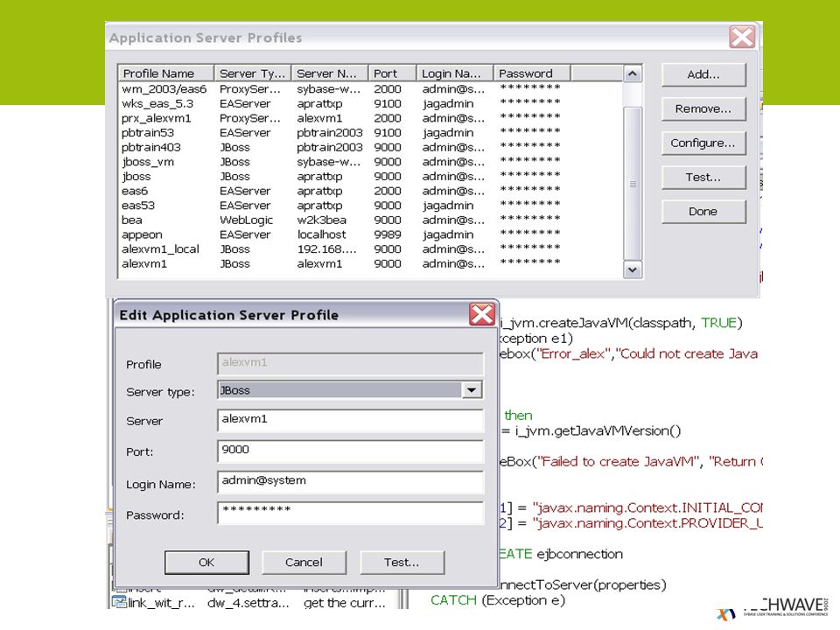Click the Port input field
Viewport: 840px width, 630px height.
click(350, 451)
